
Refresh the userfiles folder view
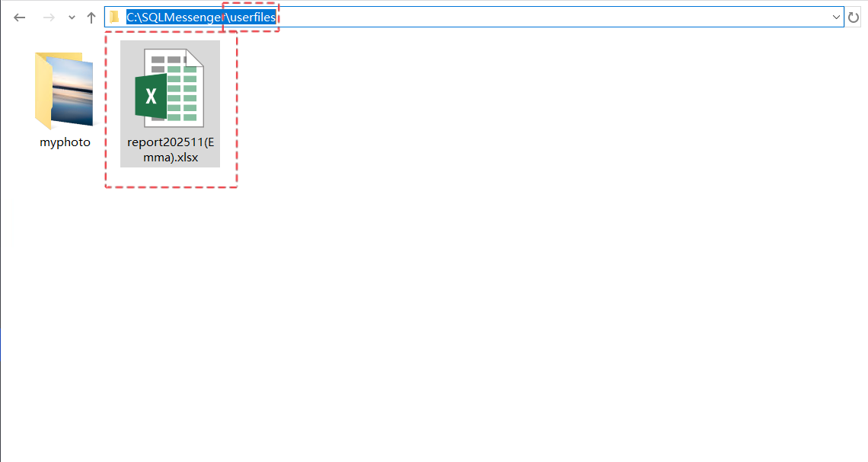(x=854, y=17)
